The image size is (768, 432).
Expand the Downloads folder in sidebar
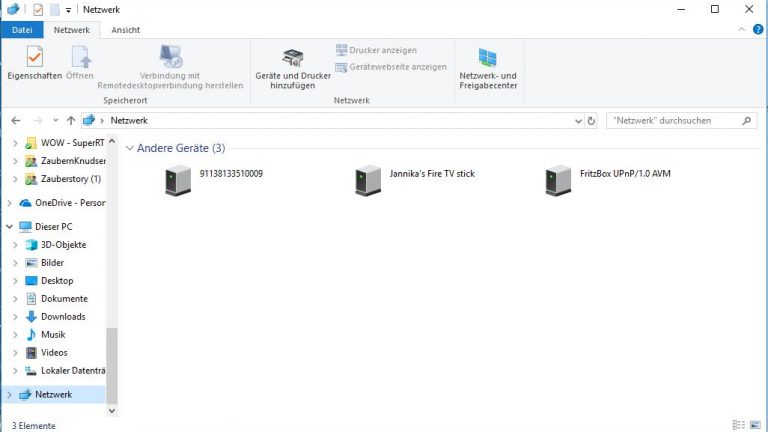[x=16, y=317]
